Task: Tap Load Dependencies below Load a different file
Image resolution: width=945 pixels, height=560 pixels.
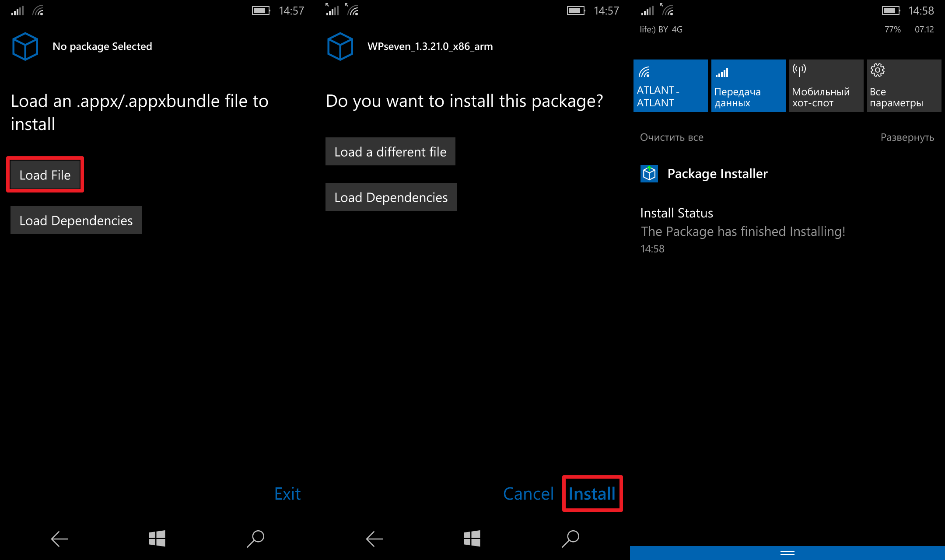Action: (391, 197)
